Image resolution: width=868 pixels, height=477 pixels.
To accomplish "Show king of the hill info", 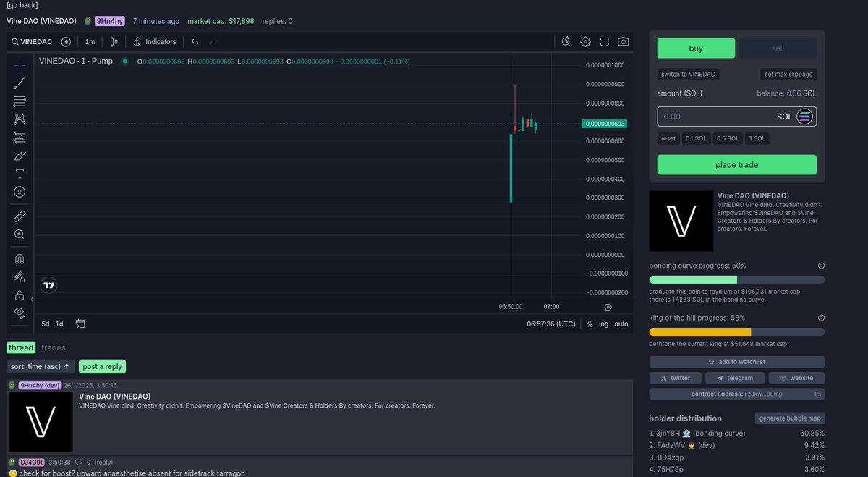I will (x=821, y=318).
